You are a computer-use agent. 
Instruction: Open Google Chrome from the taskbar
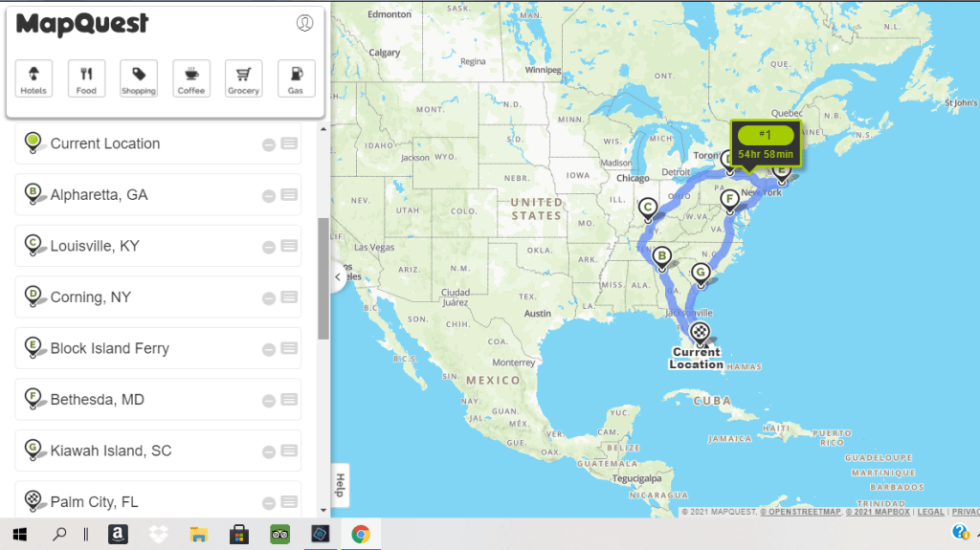point(361,534)
